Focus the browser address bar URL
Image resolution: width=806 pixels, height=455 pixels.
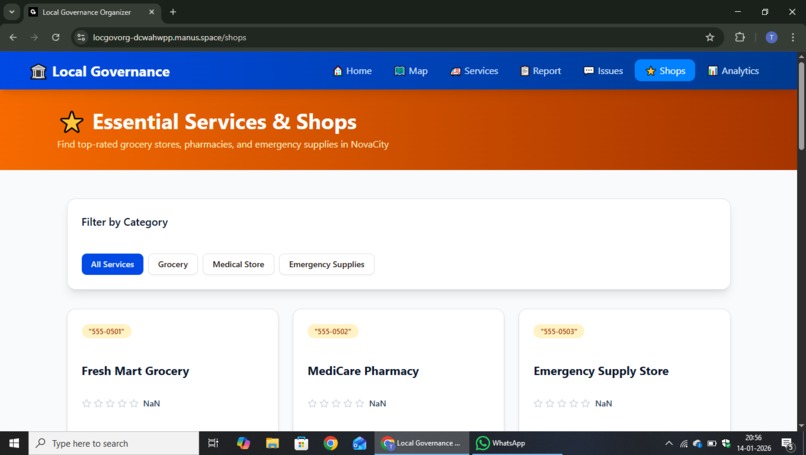(169, 38)
